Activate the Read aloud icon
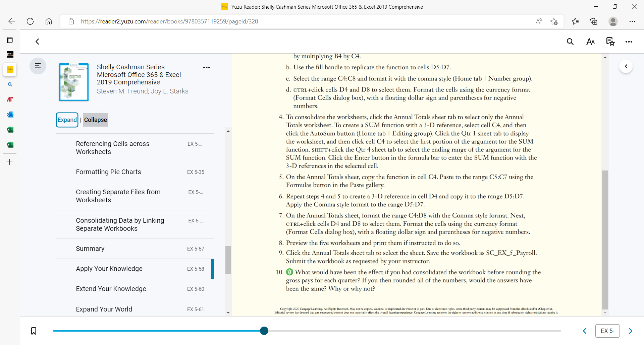This screenshot has width=644, height=345. pos(539,21)
